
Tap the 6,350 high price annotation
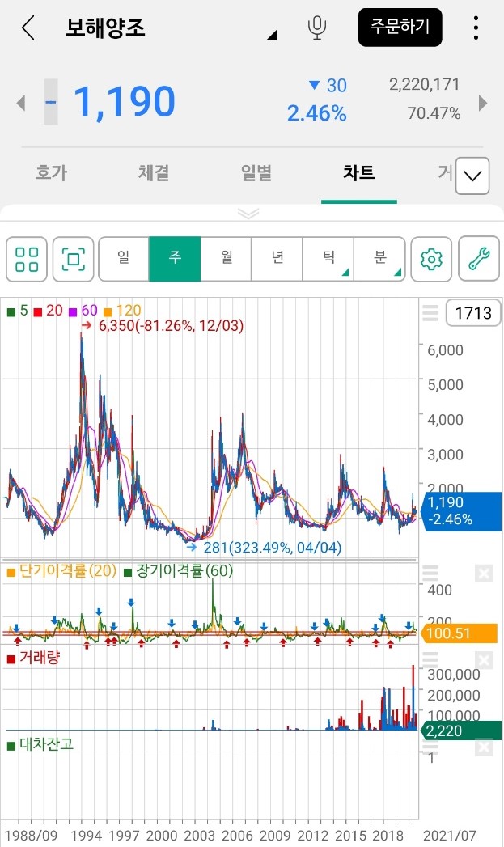171,326
